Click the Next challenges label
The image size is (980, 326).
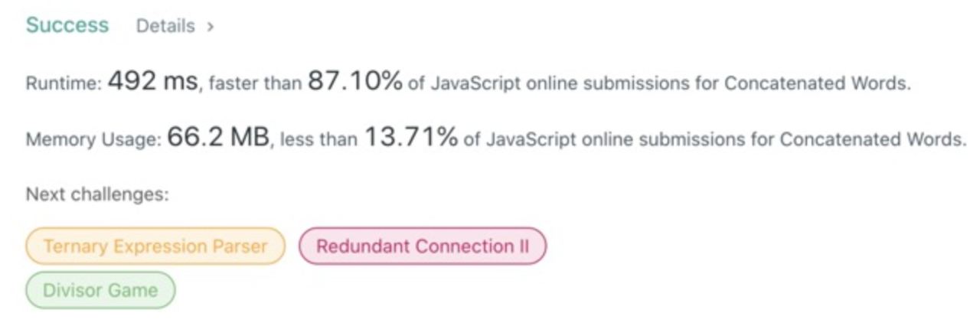click(x=97, y=195)
